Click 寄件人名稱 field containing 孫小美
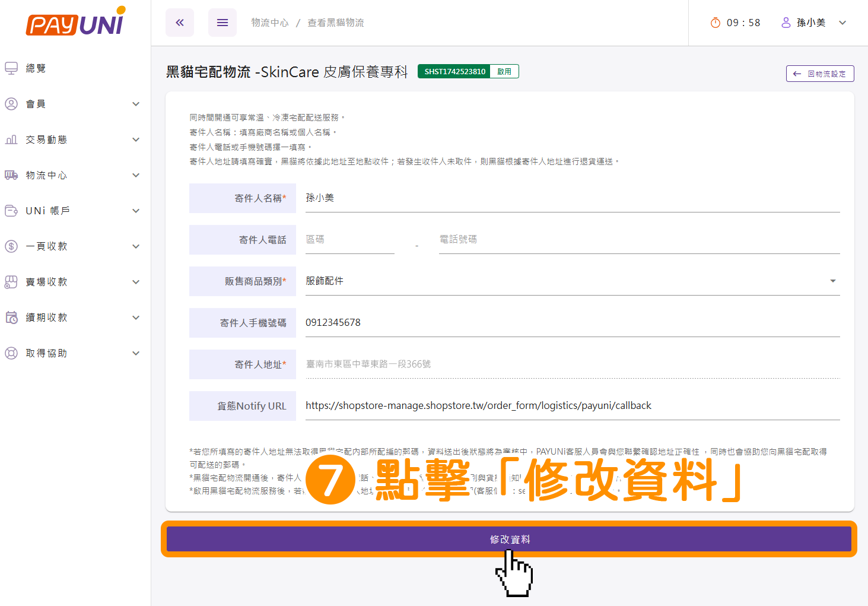Image resolution: width=868 pixels, height=606 pixels. (x=573, y=198)
